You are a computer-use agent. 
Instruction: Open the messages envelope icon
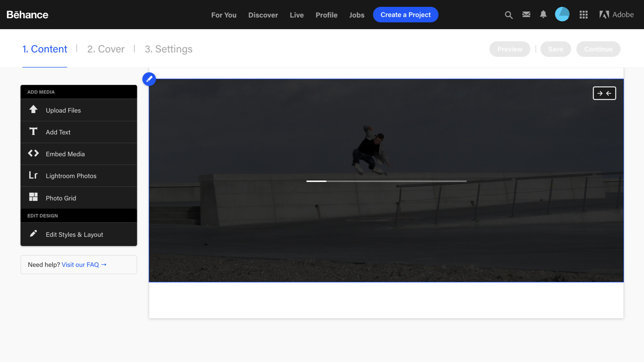pyautogui.click(x=526, y=14)
